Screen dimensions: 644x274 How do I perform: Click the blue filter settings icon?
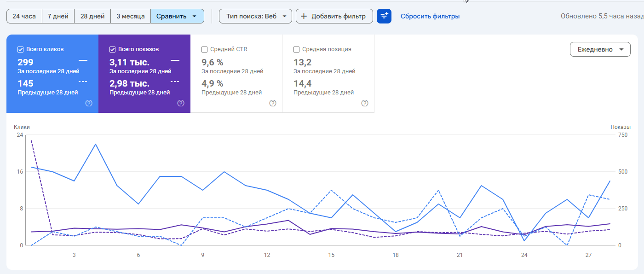tap(384, 16)
